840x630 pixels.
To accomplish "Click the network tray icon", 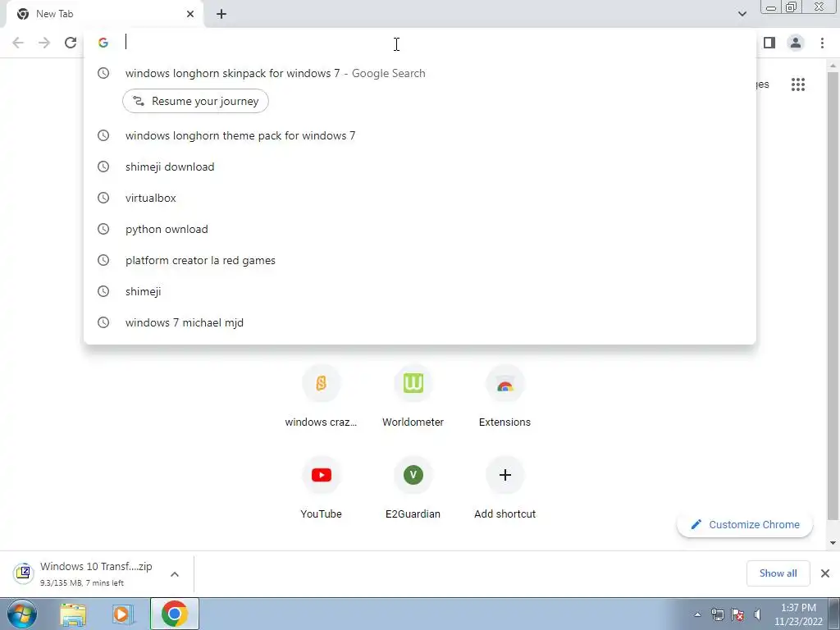I will point(717,614).
